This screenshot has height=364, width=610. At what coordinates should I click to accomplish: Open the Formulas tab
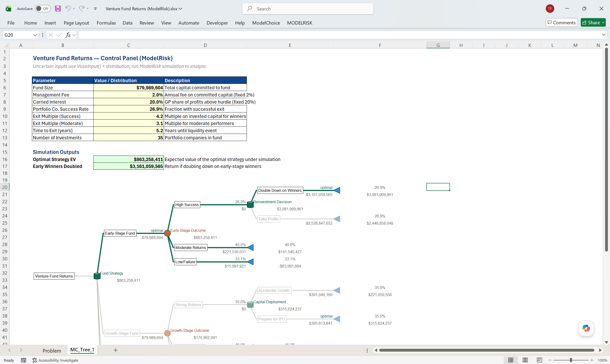point(106,23)
